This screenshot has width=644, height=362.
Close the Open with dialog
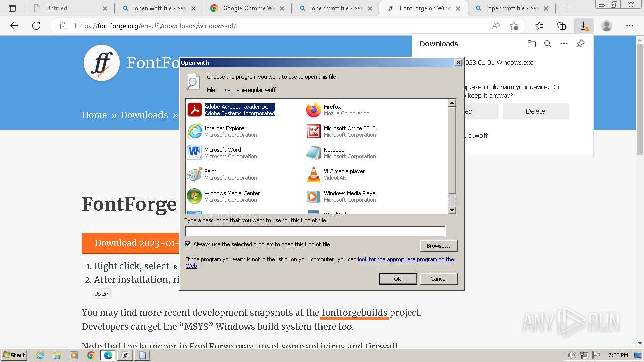[x=458, y=63]
